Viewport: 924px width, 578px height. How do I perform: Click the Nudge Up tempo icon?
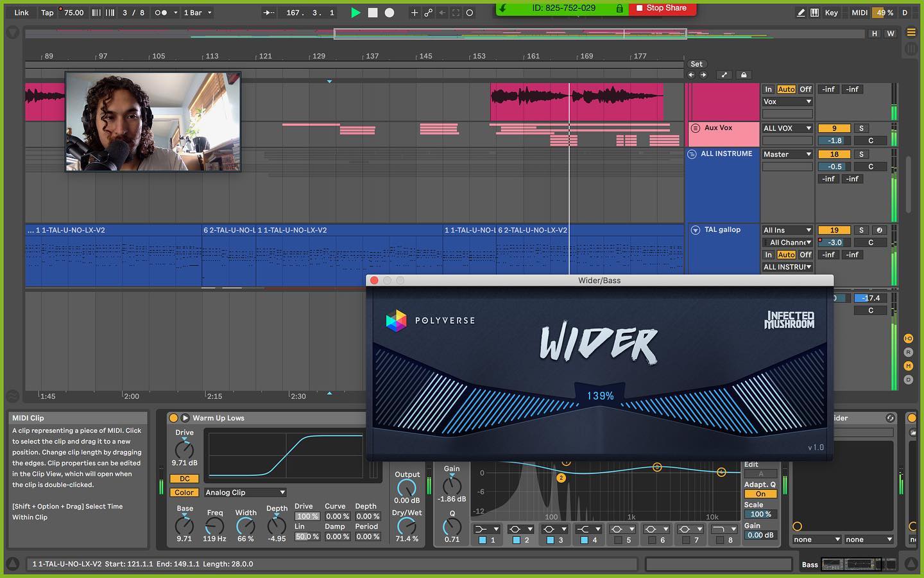(x=110, y=12)
